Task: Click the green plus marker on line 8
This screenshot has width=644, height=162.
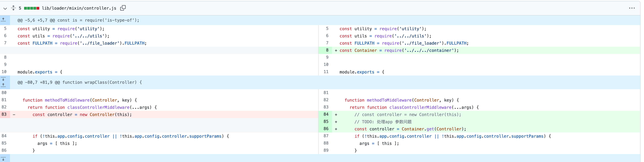Action: tap(336, 50)
